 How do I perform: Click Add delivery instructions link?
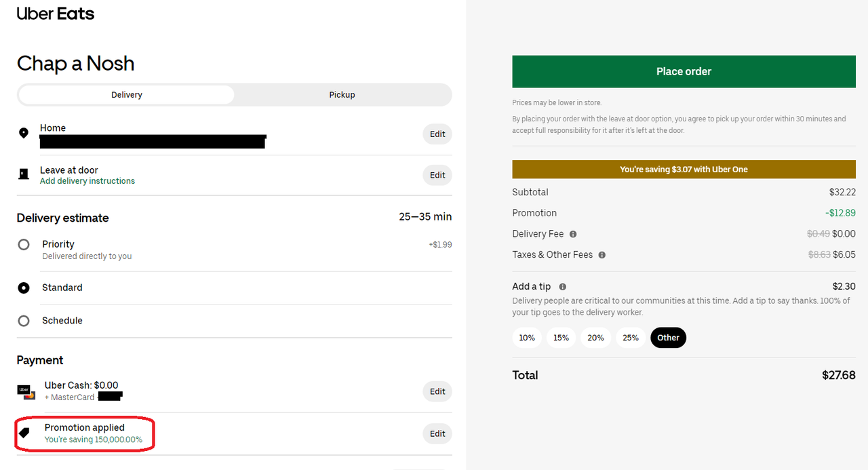[x=87, y=181]
